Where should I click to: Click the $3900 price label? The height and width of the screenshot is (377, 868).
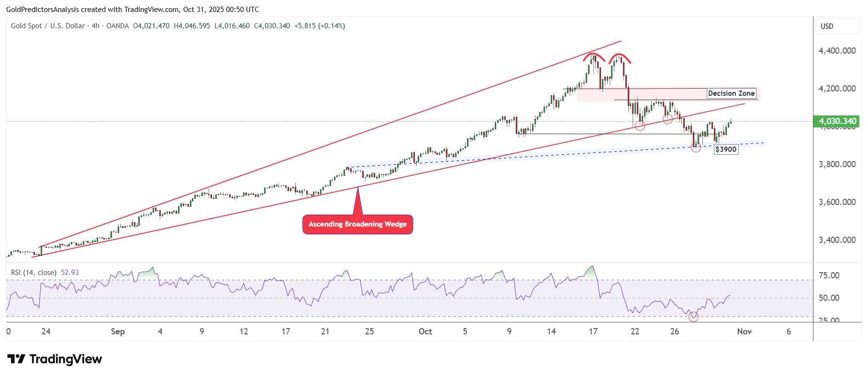pos(726,149)
